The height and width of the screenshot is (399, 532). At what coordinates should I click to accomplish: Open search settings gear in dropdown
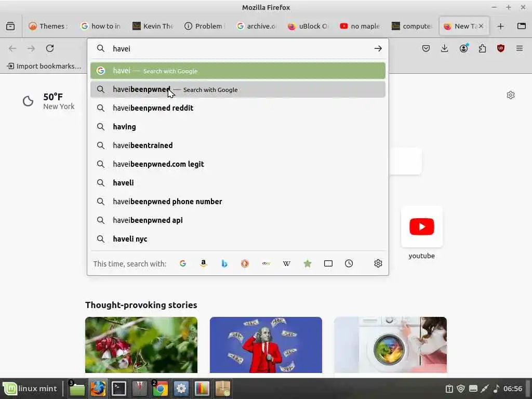378,263
